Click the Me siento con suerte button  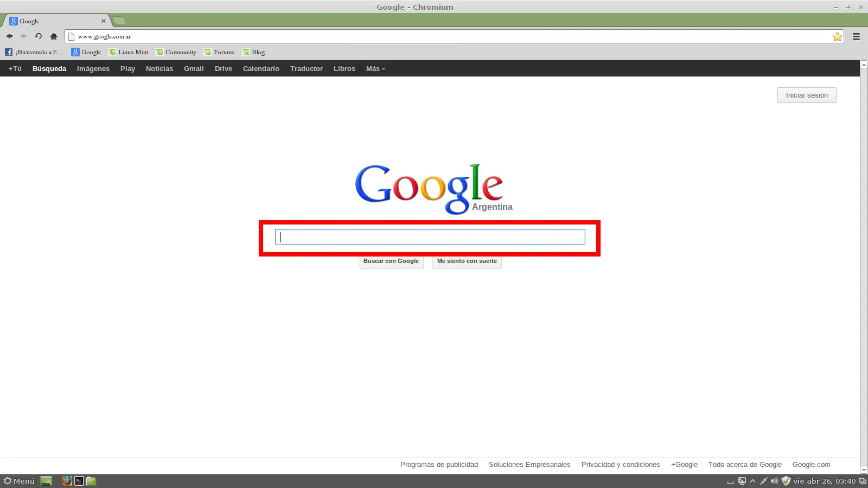pos(467,261)
